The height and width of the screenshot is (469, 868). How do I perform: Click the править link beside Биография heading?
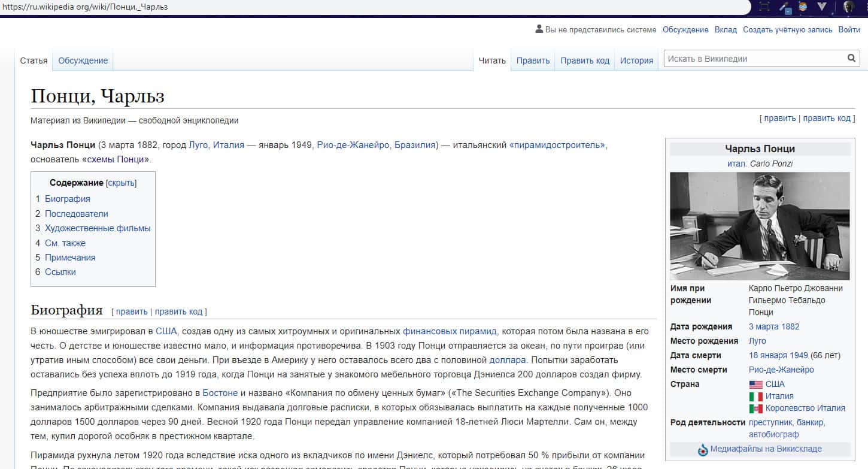pyautogui.click(x=132, y=311)
